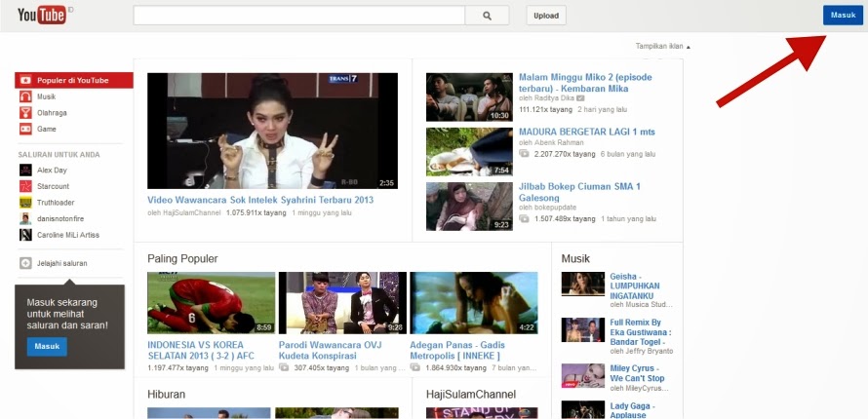Click the Paling Populer heading
The image size is (868, 419).
[x=182, y=258]
